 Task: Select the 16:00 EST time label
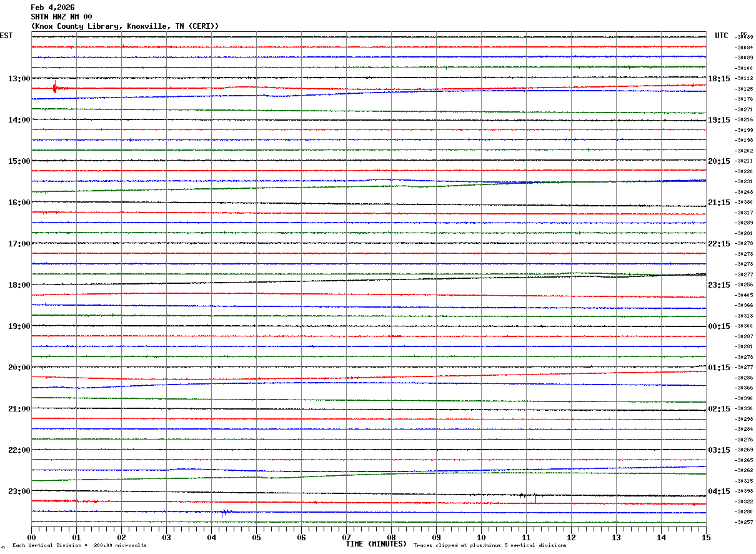19,203
